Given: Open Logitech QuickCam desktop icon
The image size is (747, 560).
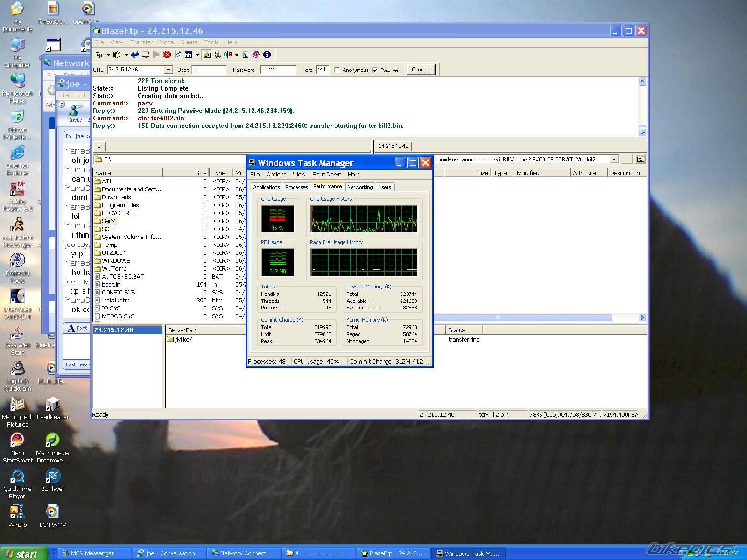Looking at the screenshot, I should point(17,376).
